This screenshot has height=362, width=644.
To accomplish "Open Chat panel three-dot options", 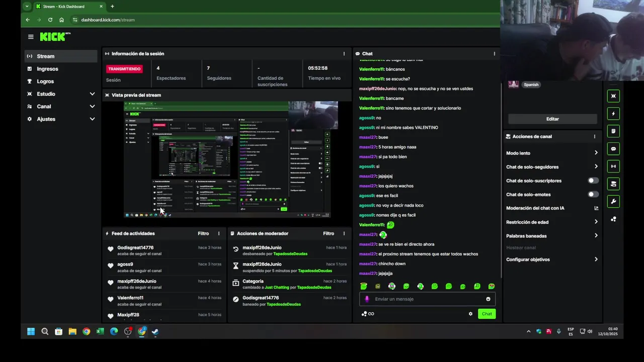I will [x=494, y=54].
